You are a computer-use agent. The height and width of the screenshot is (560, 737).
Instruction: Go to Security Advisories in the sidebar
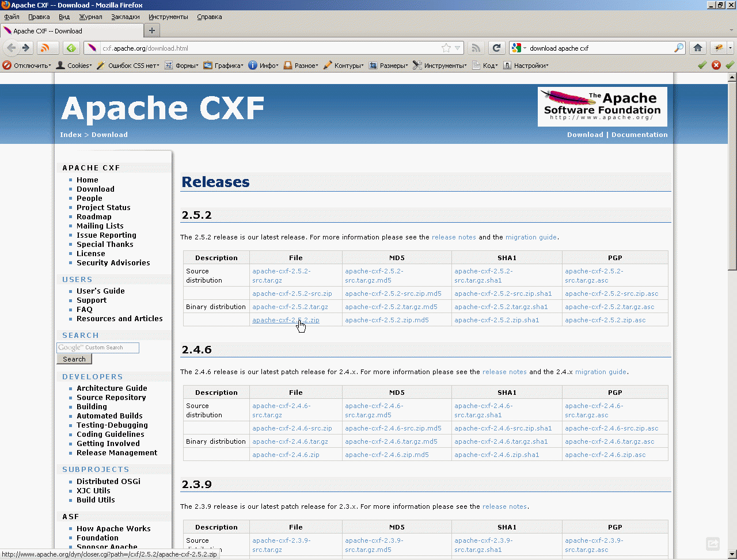coord(113,262)
